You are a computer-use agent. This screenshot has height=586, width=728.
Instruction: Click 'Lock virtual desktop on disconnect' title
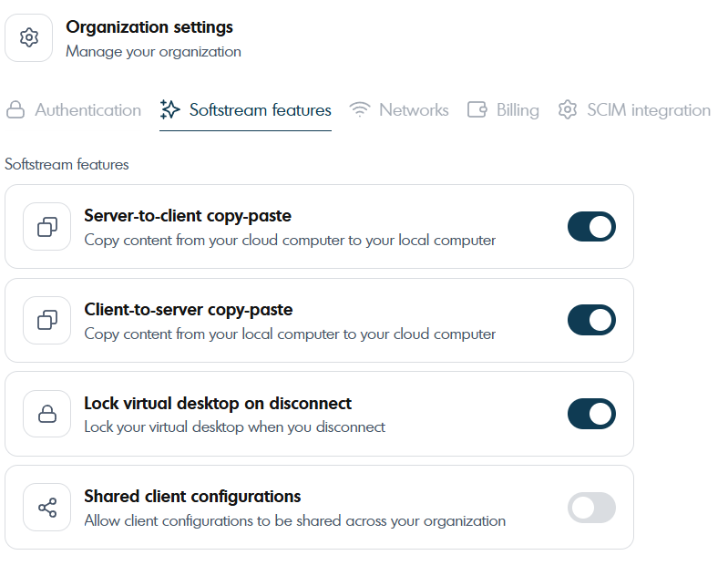(x=218, y=403)
